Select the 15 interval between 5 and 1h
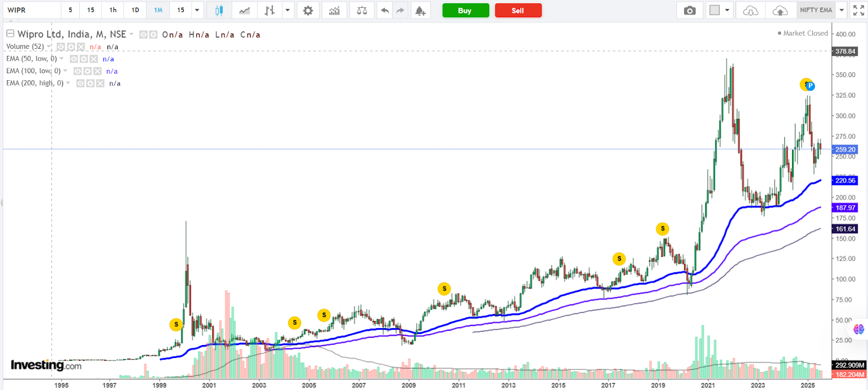Image resolution: width=868 pixels, height=390 pixels. click(x=91, y=10)
